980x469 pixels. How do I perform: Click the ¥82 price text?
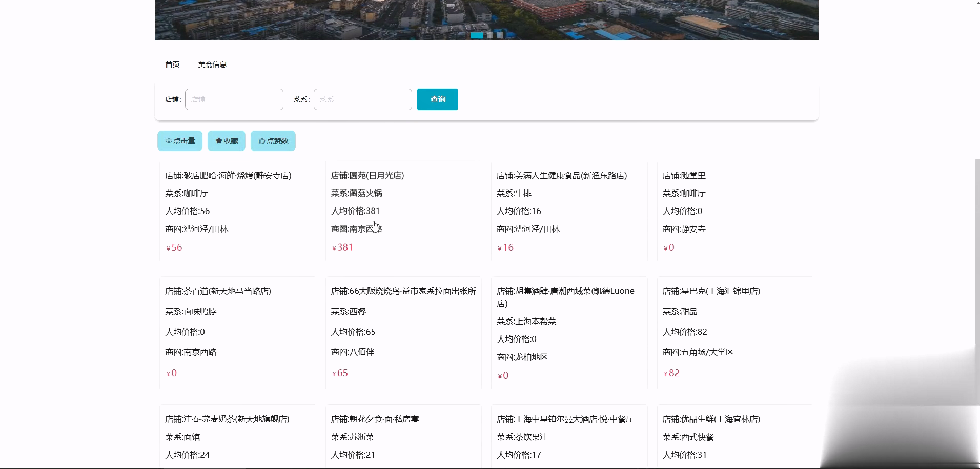[671, 373]
